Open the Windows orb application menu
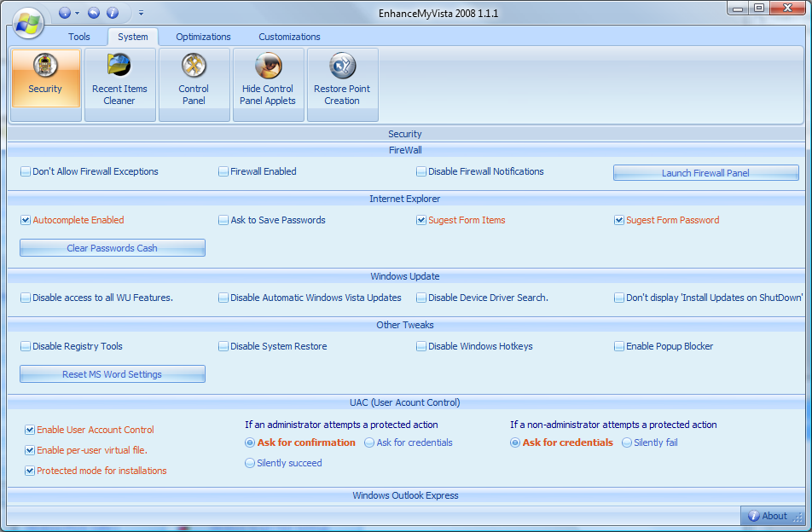The height and width of the screenshot is (532, 812). (28, 23)
